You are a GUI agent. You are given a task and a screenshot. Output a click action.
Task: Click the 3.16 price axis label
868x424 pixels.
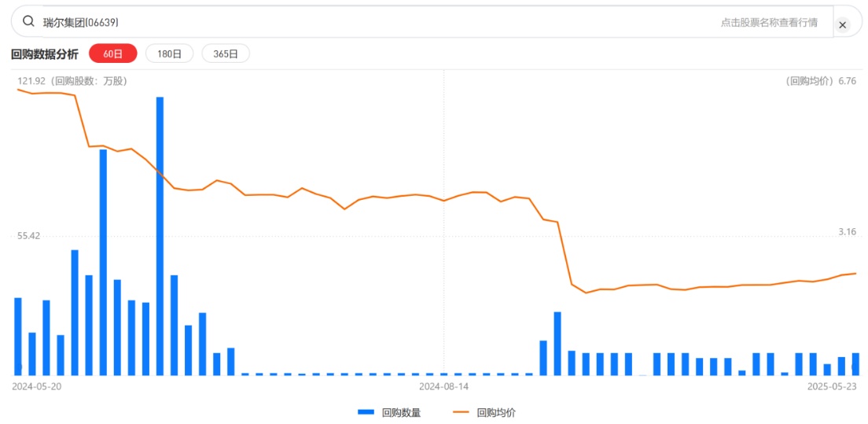click(x=847, y=231)
